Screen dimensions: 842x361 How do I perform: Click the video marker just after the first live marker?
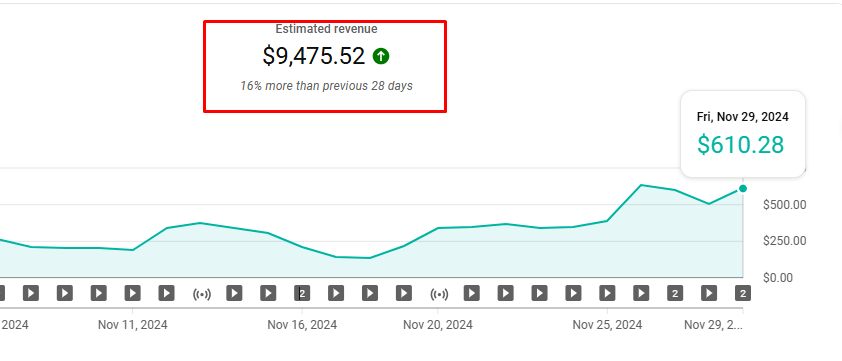(234, 293)
